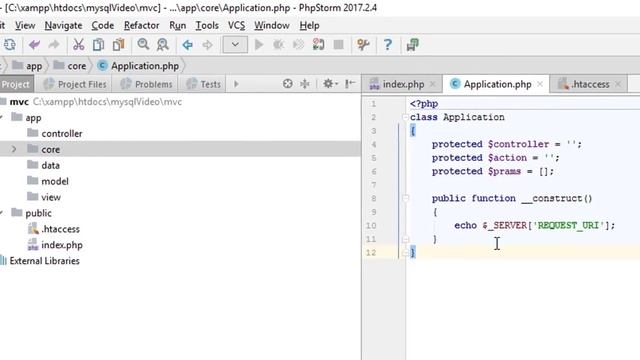Click the app breadcrumb folder
This screenshot has height=360, width=640.
[27, 66]
